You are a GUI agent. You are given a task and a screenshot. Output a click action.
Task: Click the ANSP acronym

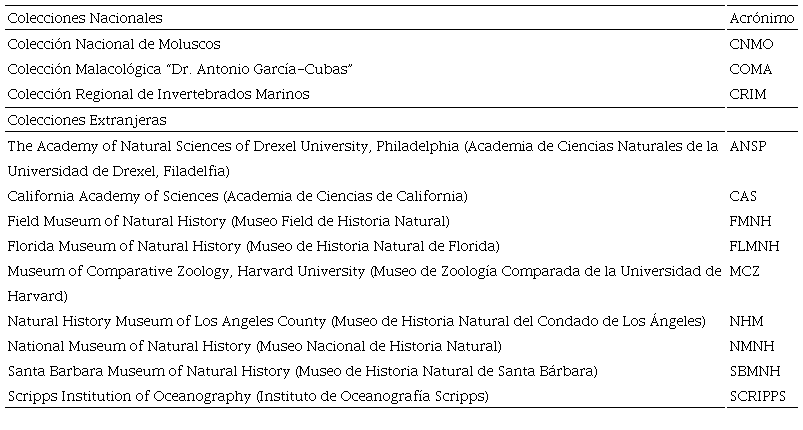pyautogui.click(x=749, y=145)
